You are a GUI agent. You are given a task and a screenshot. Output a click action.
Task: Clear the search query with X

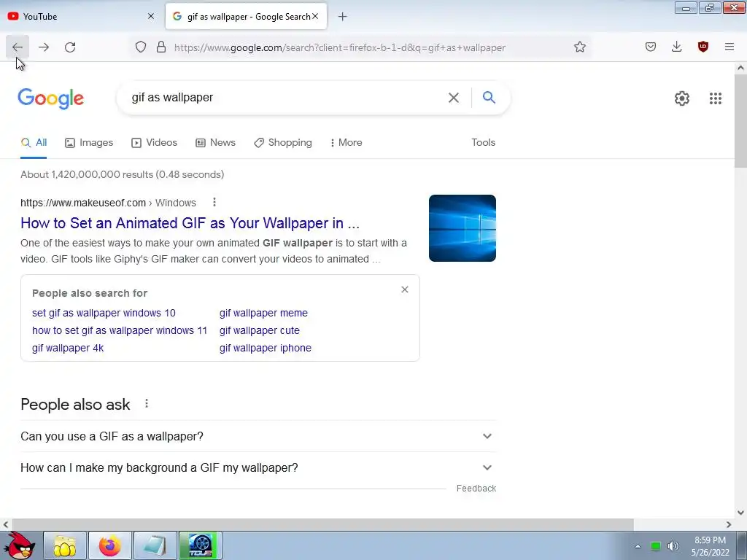tap(454, 98)
